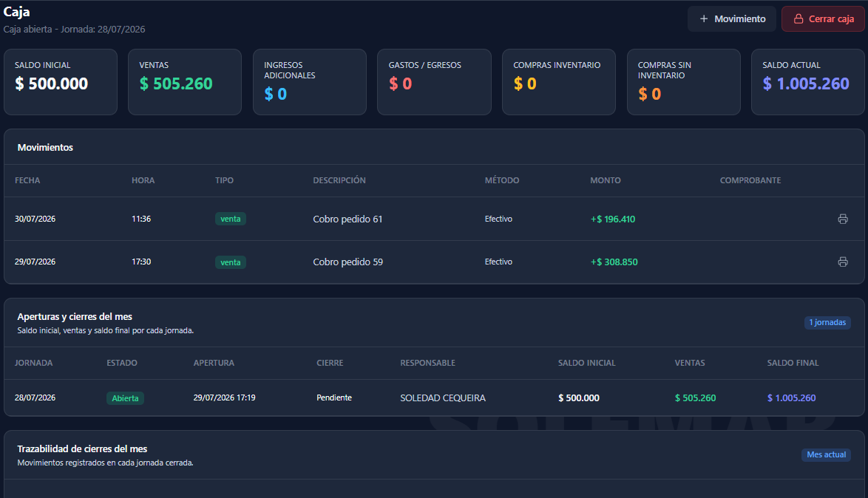Open the Movimiento button label
Image resolution: width=868 pixels, height=498 pixels.
click(x=739, y=18)
